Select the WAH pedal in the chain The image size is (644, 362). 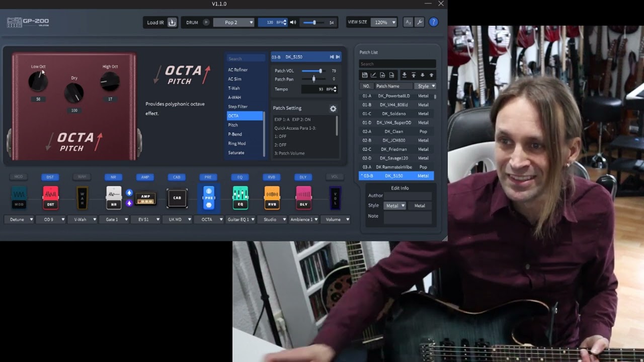point(82,198)
